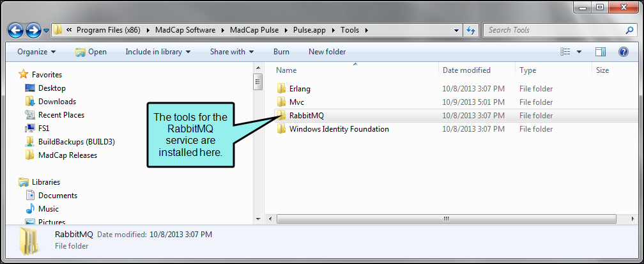Open FS1 in Favorites

point(43,128)
